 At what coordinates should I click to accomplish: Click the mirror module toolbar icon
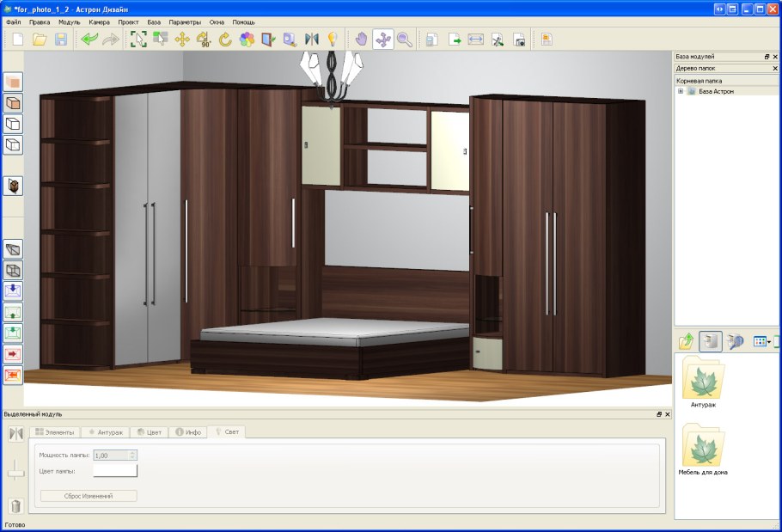pos(311,39)
